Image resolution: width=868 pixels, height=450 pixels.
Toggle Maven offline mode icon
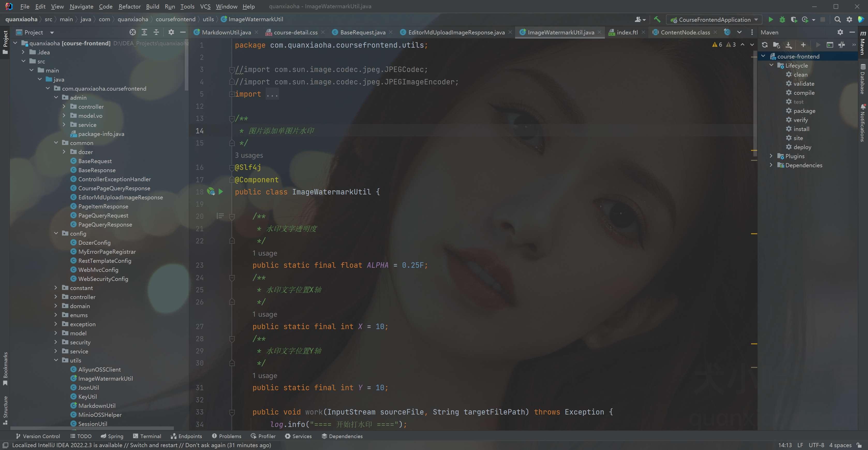click(841, 45)
